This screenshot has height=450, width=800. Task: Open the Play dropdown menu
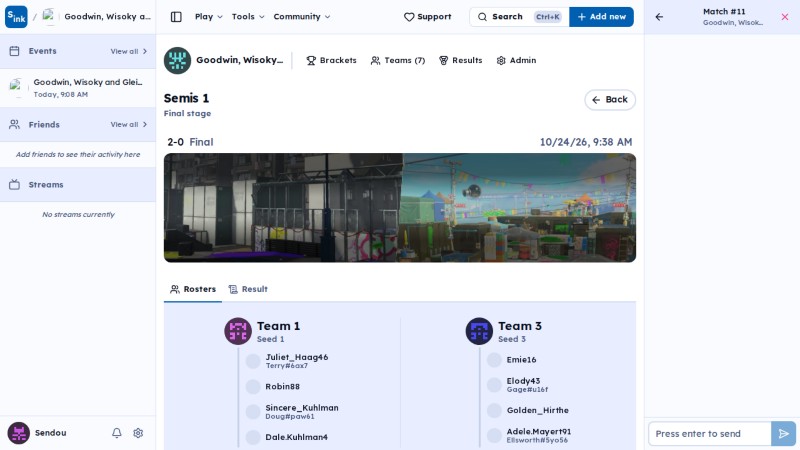click(x=209, y=17)
